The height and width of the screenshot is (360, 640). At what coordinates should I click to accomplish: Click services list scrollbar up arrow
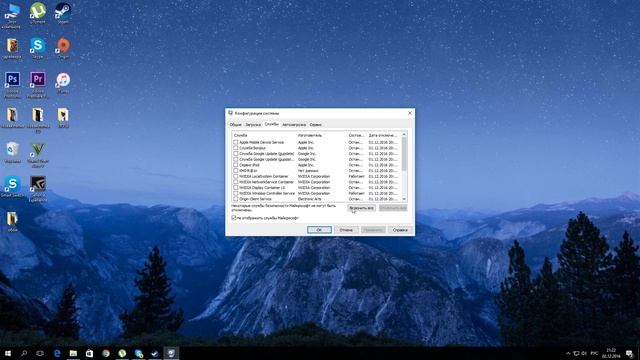pyautogui.click(x=404, y=134)
